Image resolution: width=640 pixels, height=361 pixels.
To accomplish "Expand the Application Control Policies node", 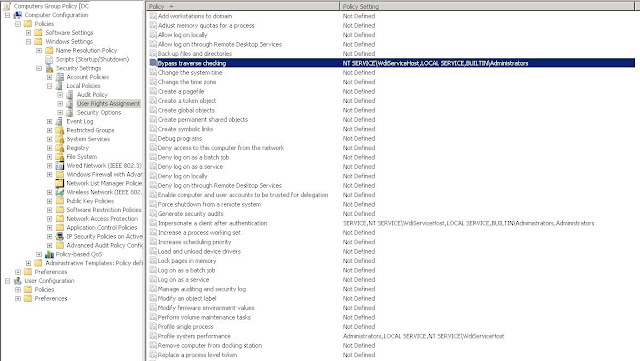I will [x=49, y=228].
